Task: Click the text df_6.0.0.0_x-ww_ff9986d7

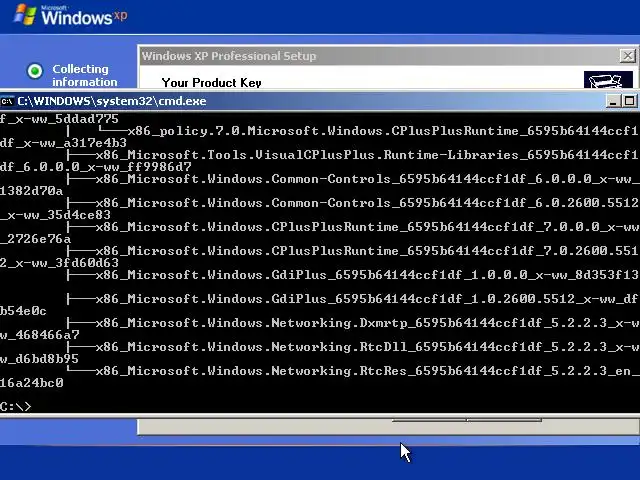Action: click(96, 167)
